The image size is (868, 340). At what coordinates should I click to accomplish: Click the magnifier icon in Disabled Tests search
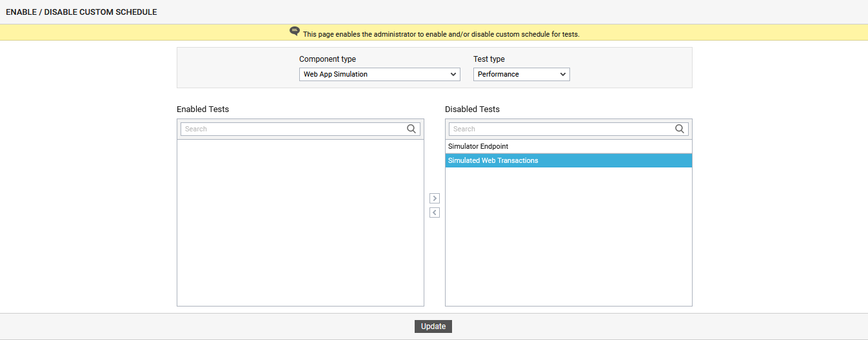click(x=680, y=129)
